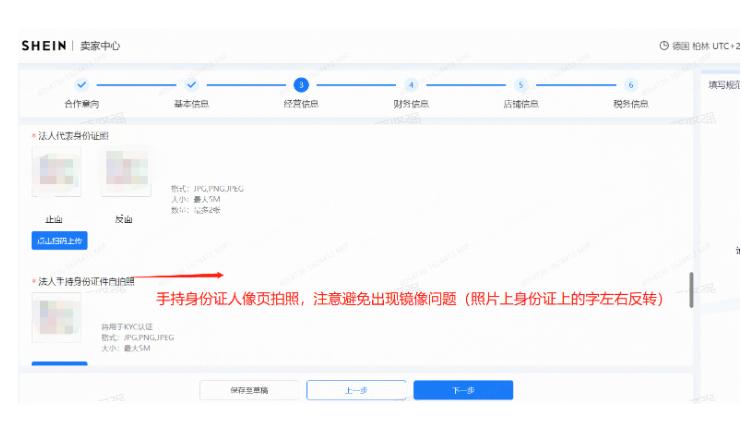This screenshot has height=430, width=742.
Task: Click the SHEIN logo
Action: coord(44,46)
